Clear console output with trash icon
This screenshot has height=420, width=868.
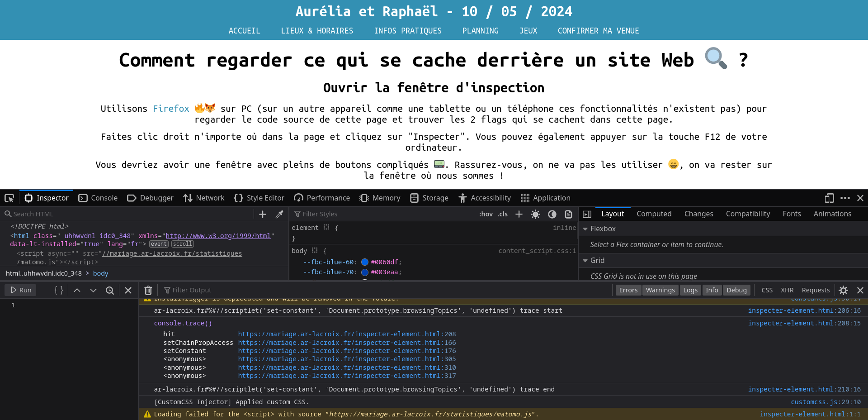[148, 290]
